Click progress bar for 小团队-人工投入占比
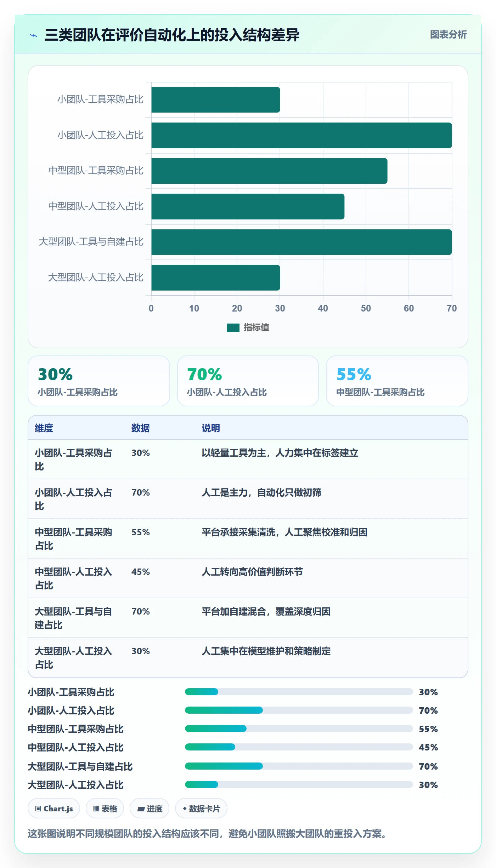This screenshot has height=868, width=496. (x=299, y=710)
